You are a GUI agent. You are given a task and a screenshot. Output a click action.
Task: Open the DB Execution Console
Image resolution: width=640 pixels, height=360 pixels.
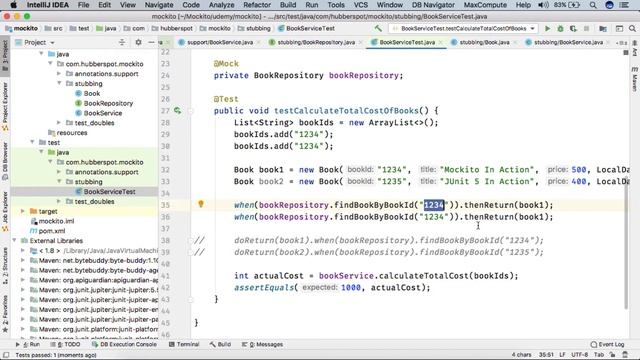124,344
